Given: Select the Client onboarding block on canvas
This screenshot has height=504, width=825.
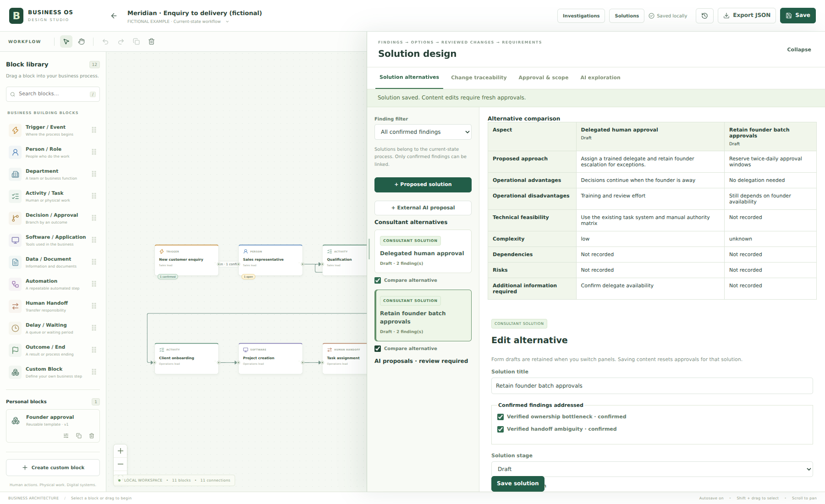Looking at the screenshot, I should 187,358.
